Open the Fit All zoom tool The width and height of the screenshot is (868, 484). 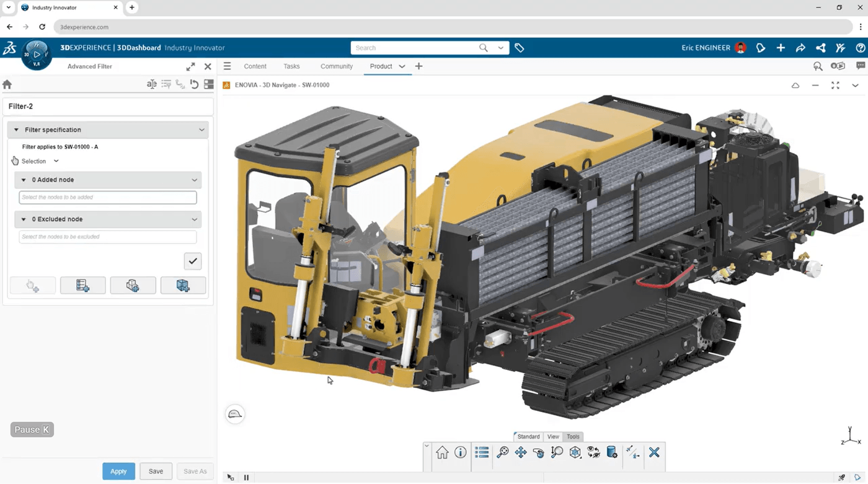click(502, 453)
